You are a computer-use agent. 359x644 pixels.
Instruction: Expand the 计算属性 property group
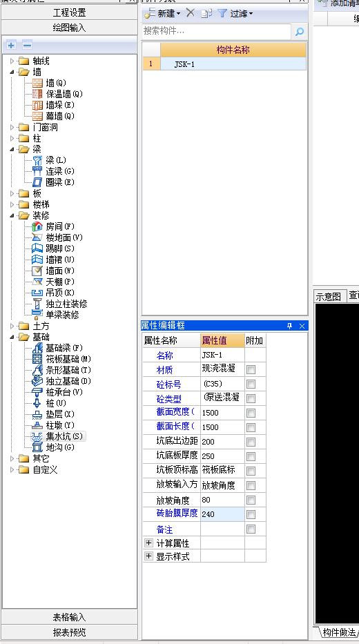coord(148,543)
